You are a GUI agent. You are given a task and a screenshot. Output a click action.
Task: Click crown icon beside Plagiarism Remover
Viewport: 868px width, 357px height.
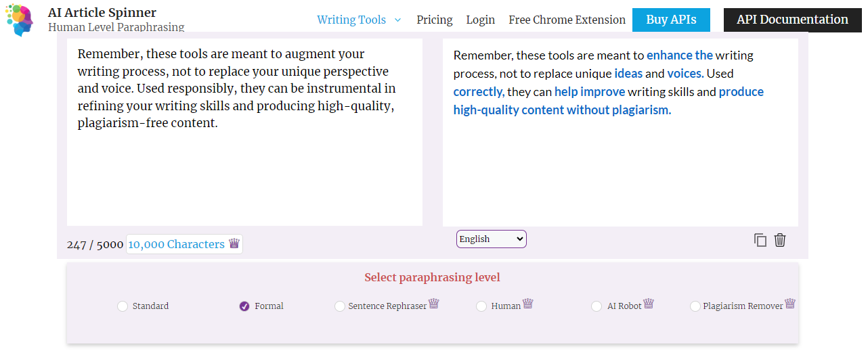(789, 304)
